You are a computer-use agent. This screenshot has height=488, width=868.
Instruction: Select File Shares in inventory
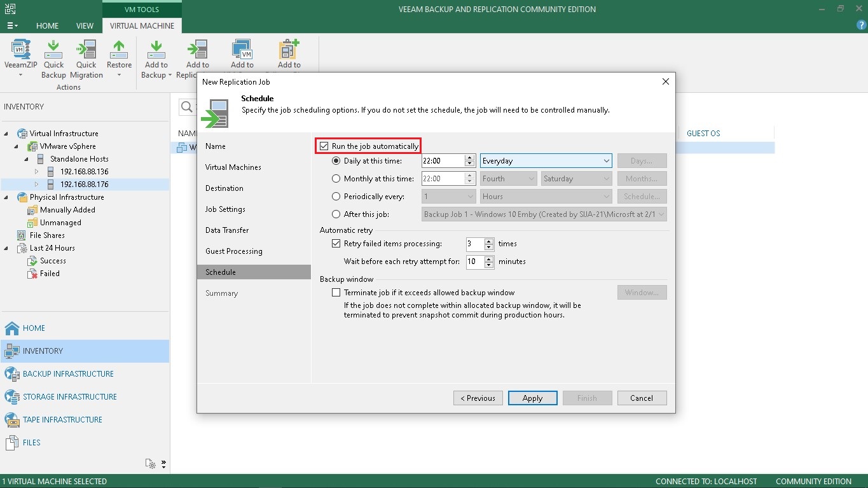(48, 235)
